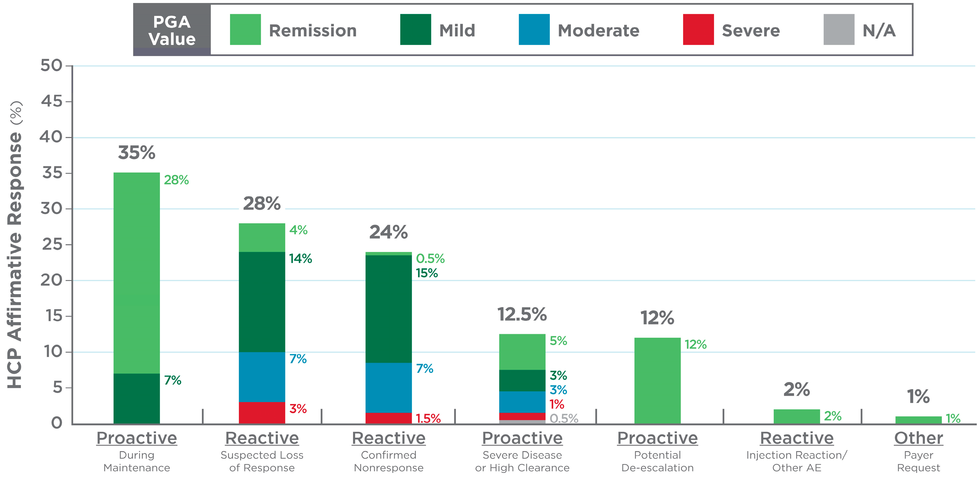Select the N/A gray legend swatch
The image size is (980, 477).
(x=839, y=30)
